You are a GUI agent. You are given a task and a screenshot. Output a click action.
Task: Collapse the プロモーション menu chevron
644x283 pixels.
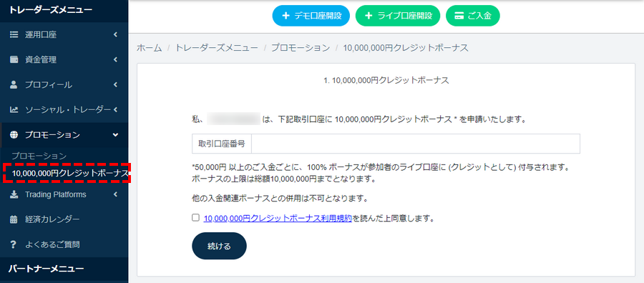116,135
